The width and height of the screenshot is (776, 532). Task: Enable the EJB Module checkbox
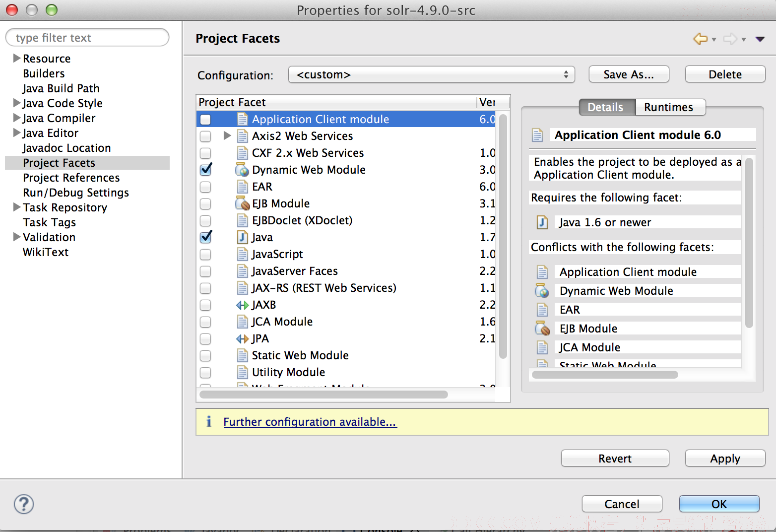[x=205, y=204]
